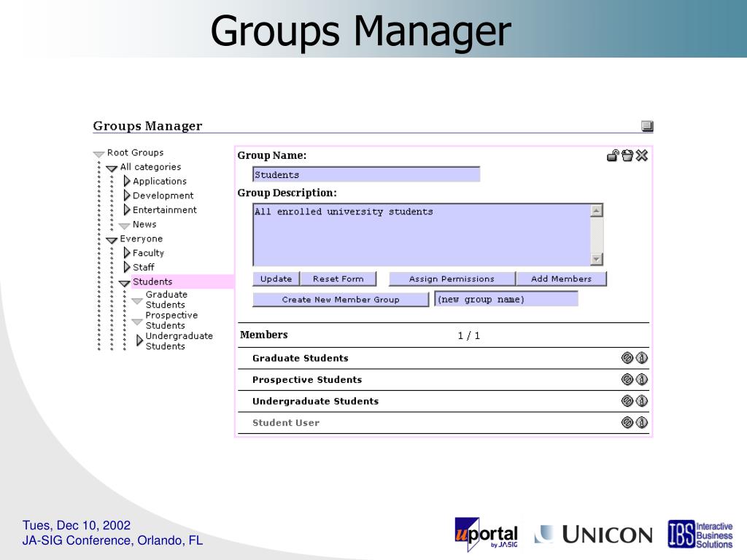Expand the Development tree node
Screen dimensions: 747x560
(x=127, y=195)
